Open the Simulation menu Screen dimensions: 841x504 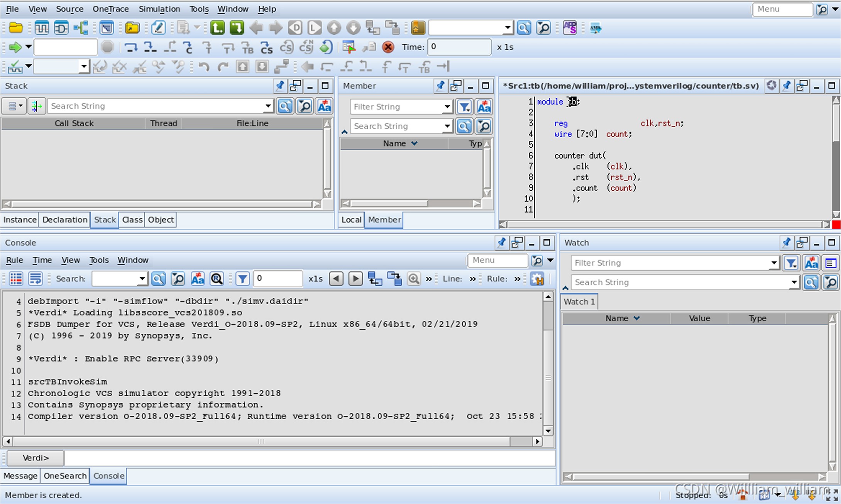click(x=159, y=9)
